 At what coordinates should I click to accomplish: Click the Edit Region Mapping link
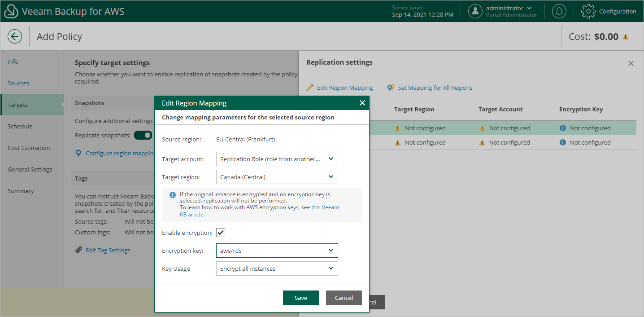345,88
